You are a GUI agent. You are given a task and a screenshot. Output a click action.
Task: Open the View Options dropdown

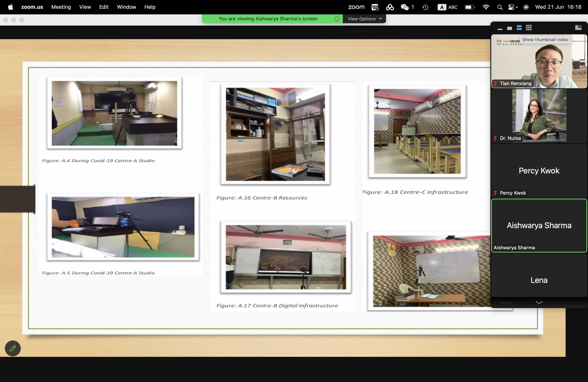[364, 19]
